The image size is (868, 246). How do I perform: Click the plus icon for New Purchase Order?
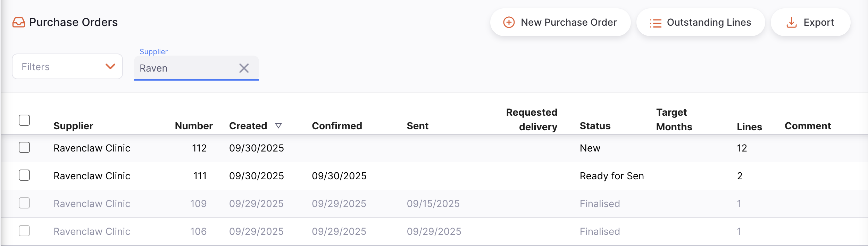tap(509, 22)
